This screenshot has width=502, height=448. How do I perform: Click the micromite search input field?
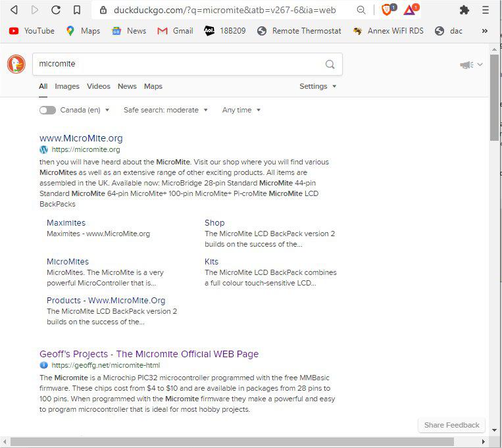[x=178, y=64]
